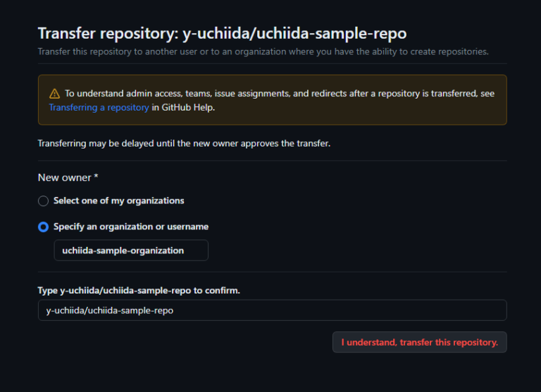Click the "Type … to confirm." instruction label
Screen dimensions: 541x392
point(139,290)
